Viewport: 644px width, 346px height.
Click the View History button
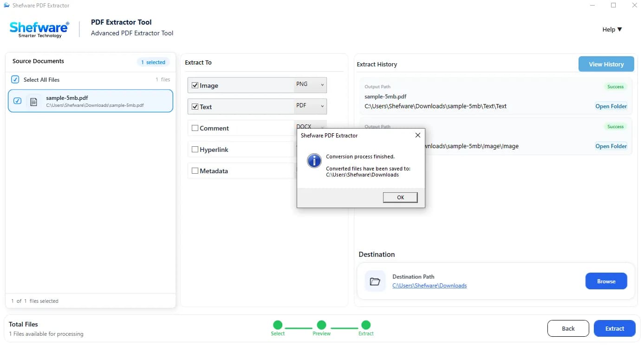pos(606,64)
